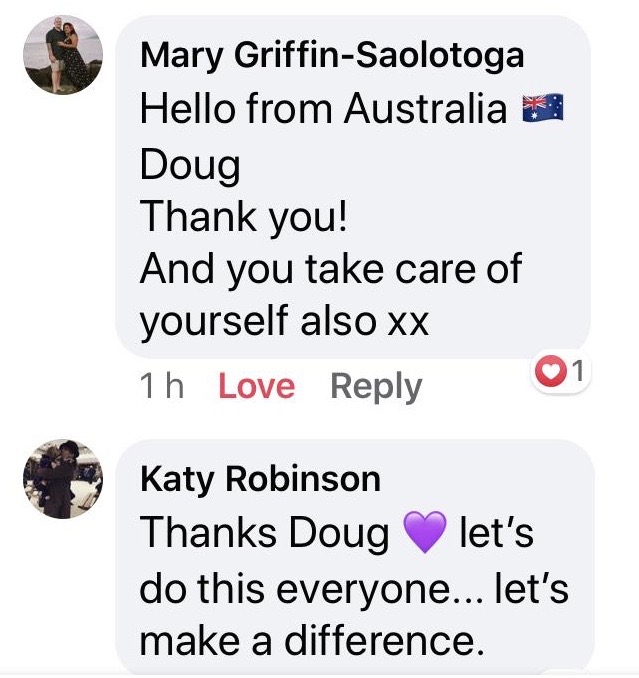Click the "make a difference." line

tap(312, 642)
